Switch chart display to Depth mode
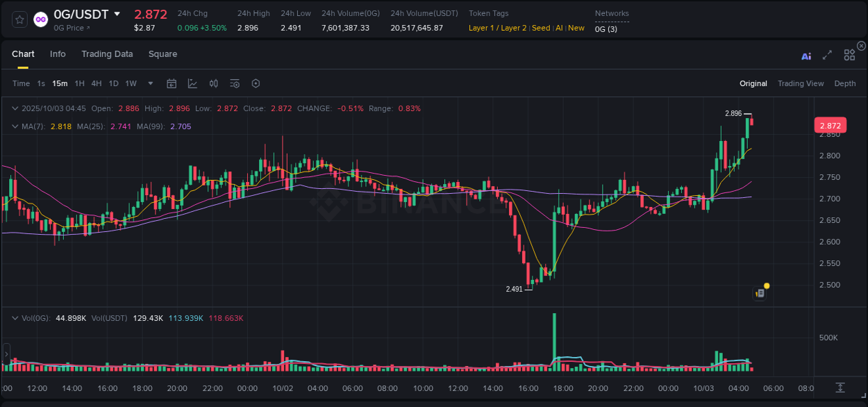868x407 pixels. tap(845, 83)
